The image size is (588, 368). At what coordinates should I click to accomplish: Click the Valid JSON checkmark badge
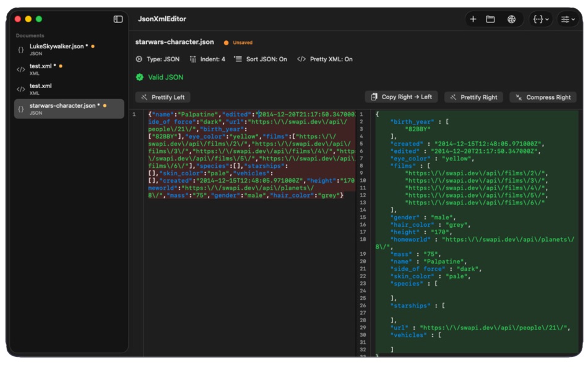140,77
